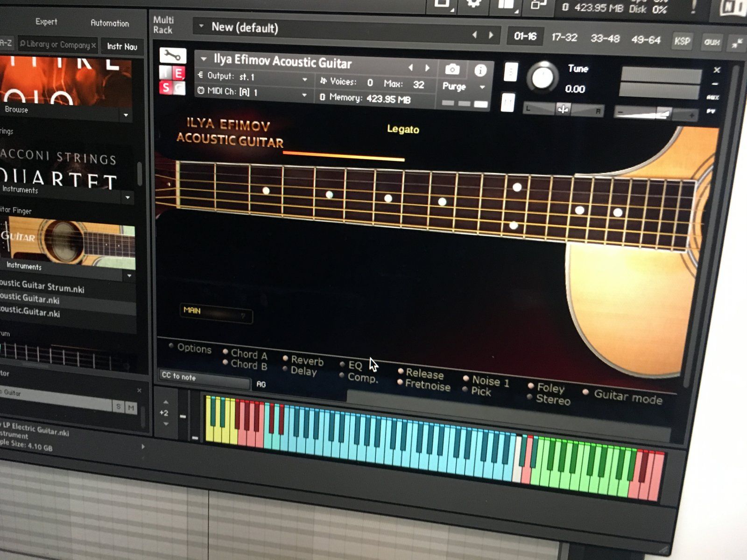Clear the library search field

94,45
